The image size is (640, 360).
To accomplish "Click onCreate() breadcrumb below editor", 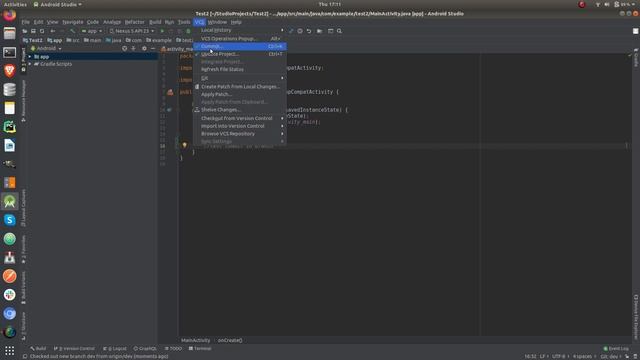I will coord(230,340).
